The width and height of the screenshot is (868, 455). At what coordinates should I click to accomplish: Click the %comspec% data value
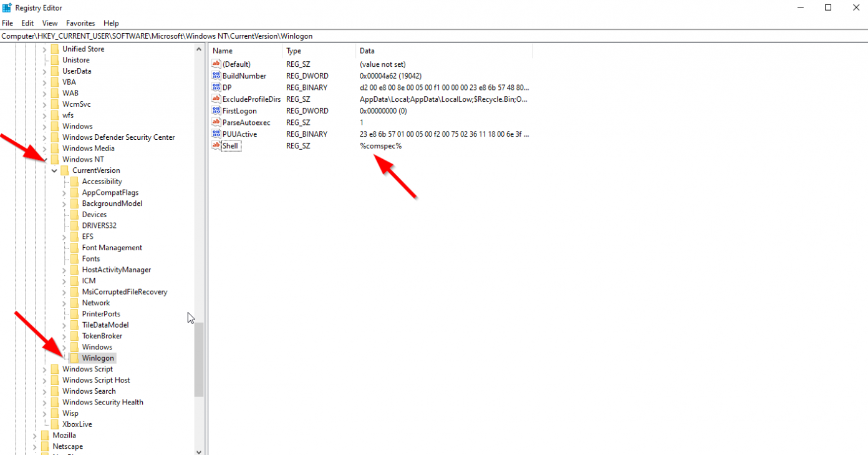[381, 145]
